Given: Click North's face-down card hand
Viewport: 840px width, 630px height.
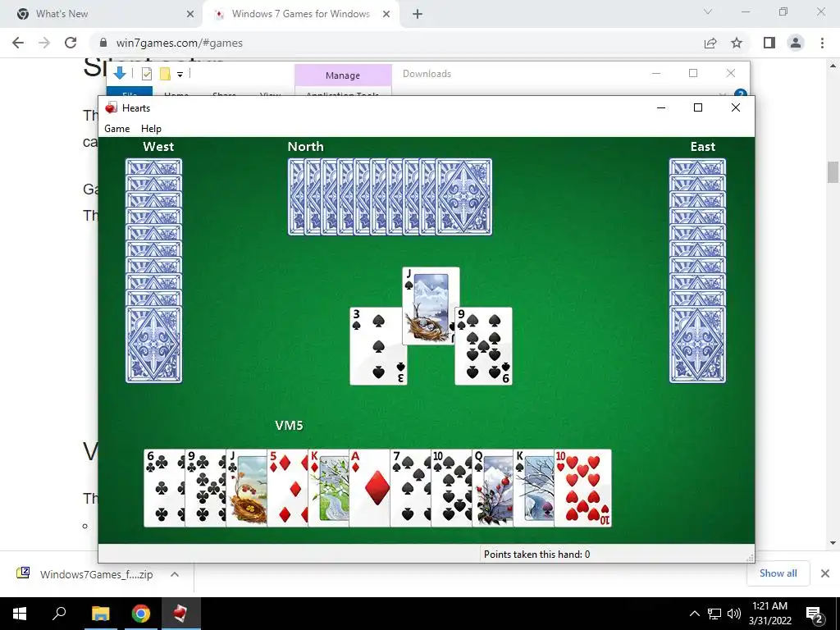Looking at the screenshot, I should click(x=390, y=197).
